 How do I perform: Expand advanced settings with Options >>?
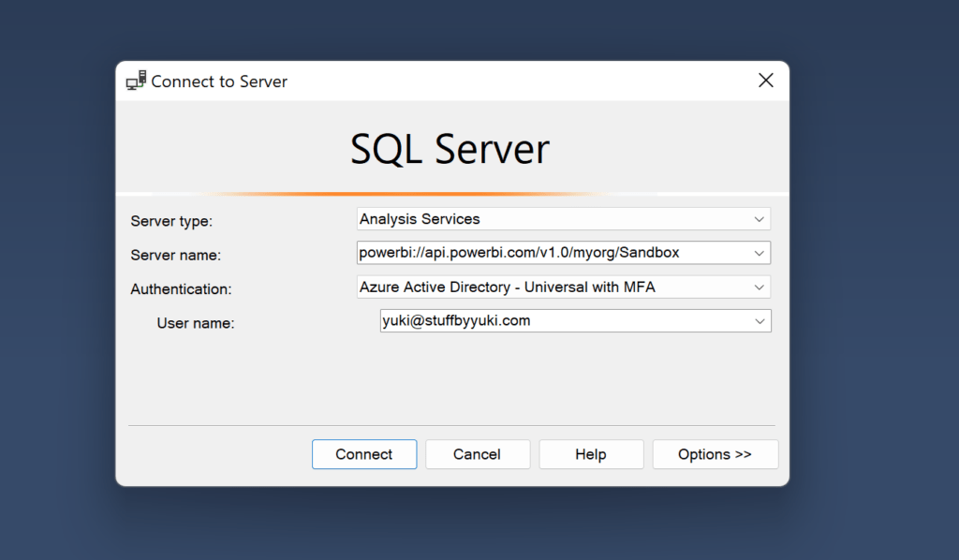715,454
